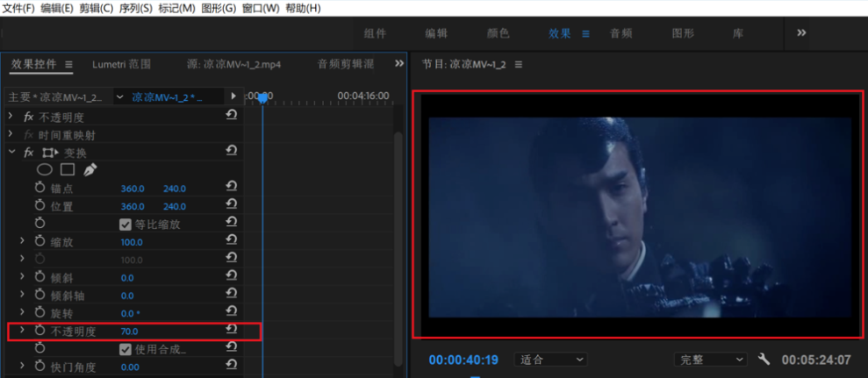Reset the 快门角度 parameter
868x378 pixels.
(232, 364)
